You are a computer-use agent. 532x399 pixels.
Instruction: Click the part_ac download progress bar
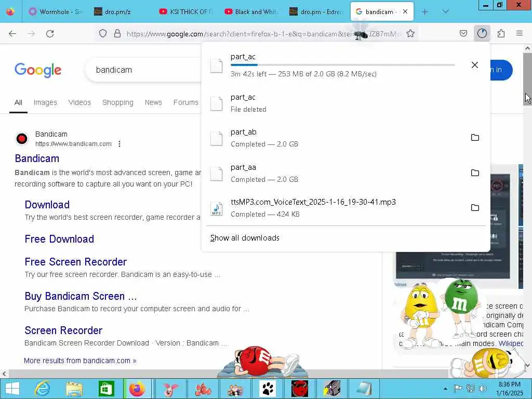coord(343,65)
